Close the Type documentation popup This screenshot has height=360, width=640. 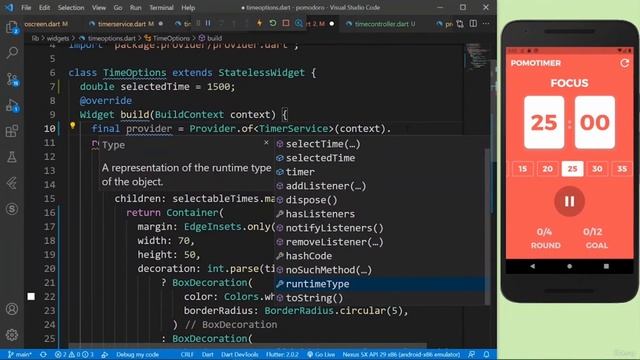[x=267, y=142]
